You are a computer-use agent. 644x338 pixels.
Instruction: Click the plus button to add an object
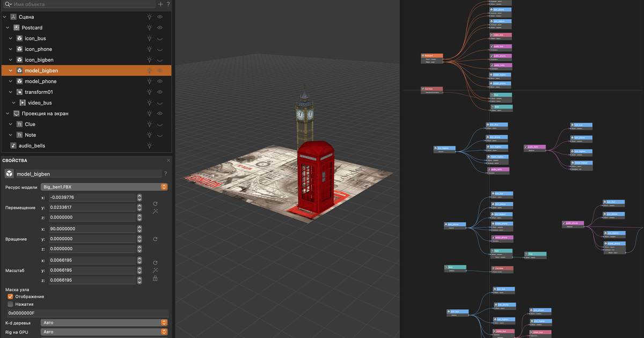[x=160, y=4]
